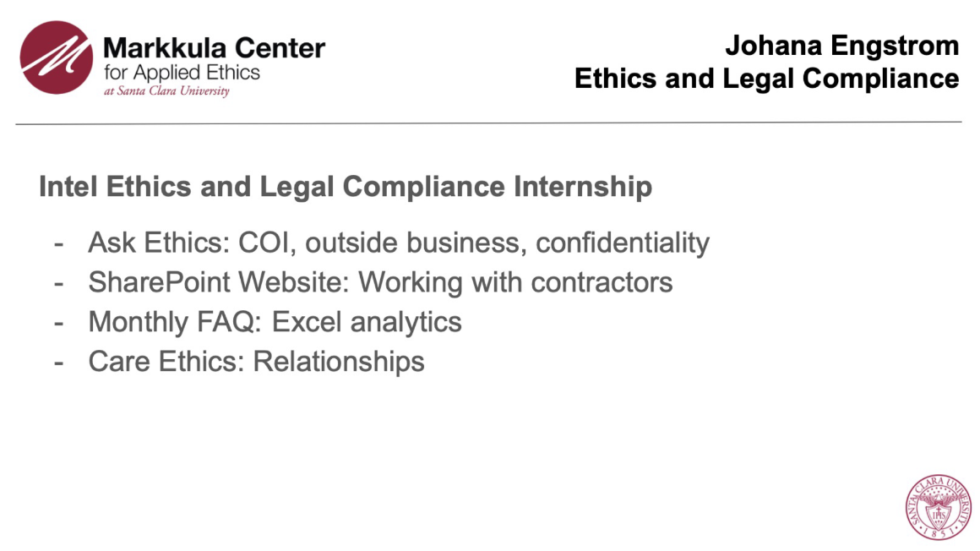Image resolution: width=980 pixels, height=551 pixels.
Task: Click 'at Santa Clara University' italic text
Action: coord(166,91)
